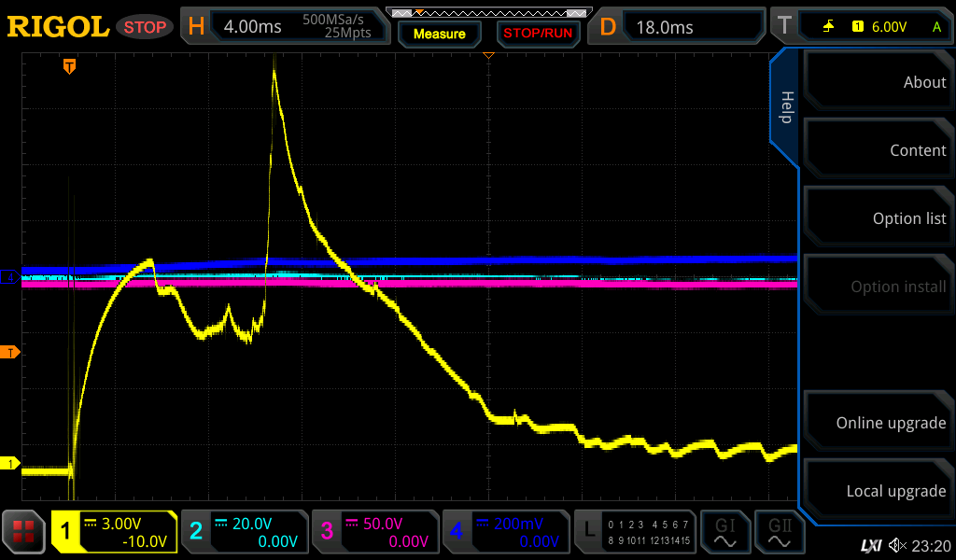Viewport: 956px width, 560px height.
Task: Toggle channel 3 with 50.0V scale
Action: point(374,532)
